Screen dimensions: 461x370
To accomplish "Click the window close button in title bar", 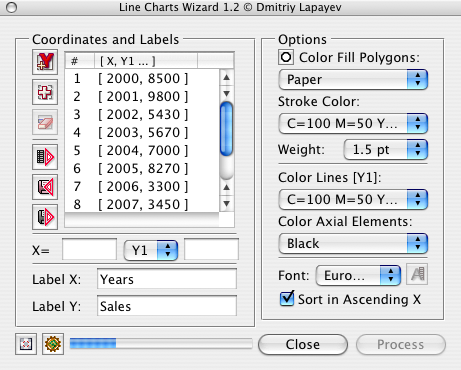I will click(12, 7).
